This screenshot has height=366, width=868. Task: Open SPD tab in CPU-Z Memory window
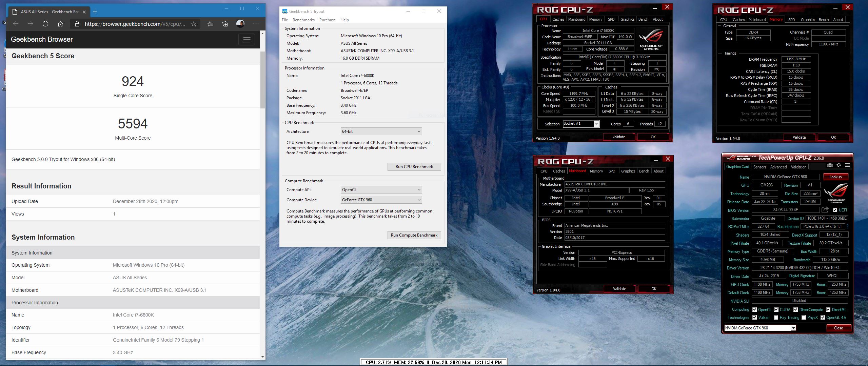[791, 20]
